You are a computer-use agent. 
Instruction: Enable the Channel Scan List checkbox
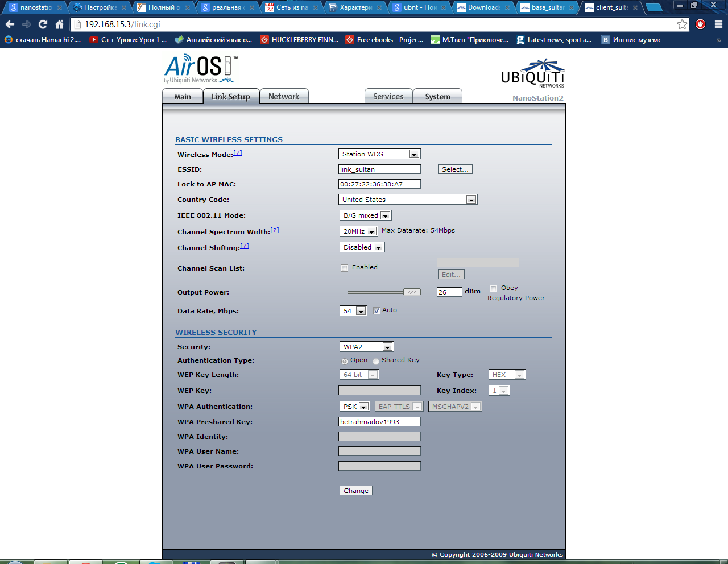tap(344, 268)
